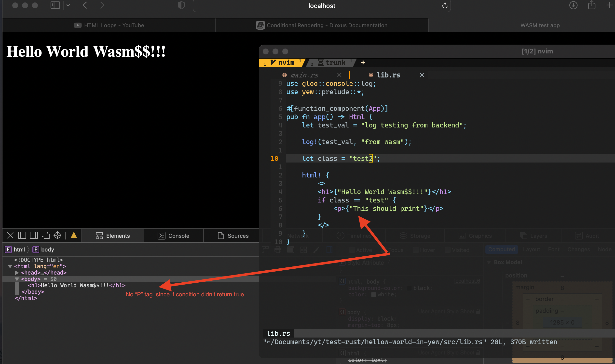Collapse the body element in DOM tree

tap(17, 279)
